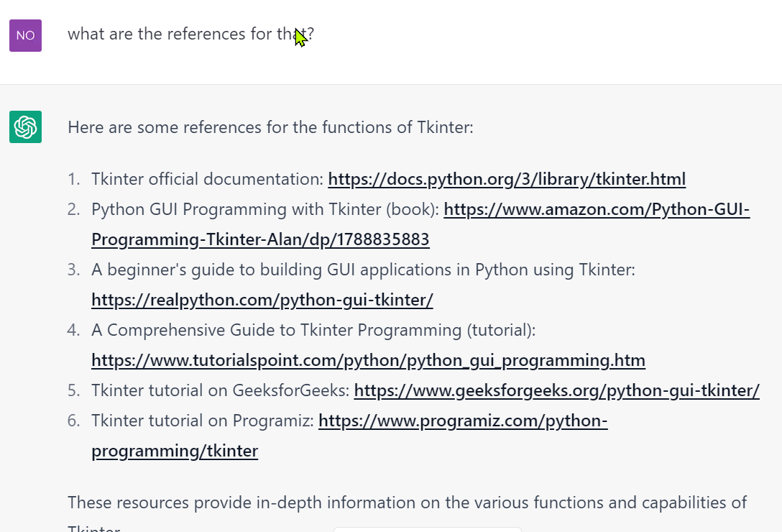
Task: Click the ChatGPT assistant avatar icon
Action: pyautogui.click(x=24, y=127)
